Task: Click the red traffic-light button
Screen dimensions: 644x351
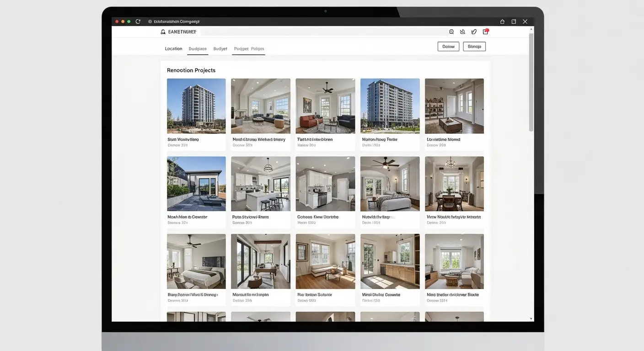Action: point(117,21)
